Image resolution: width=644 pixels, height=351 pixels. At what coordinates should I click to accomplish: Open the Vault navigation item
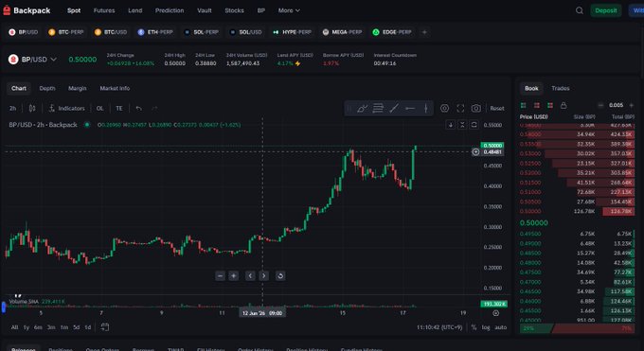click(x=205, y=10)
